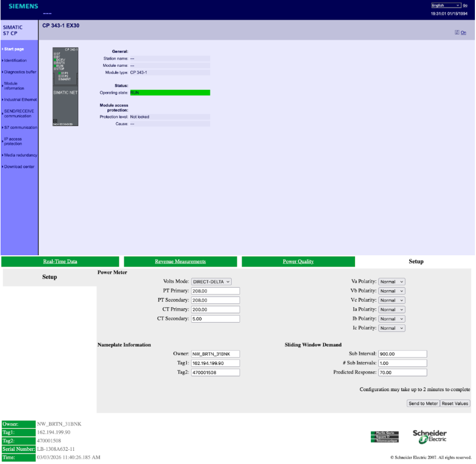The image size is (476, 464).
Task: Click the green RUN operating state bar
Action: coord(170,93)
